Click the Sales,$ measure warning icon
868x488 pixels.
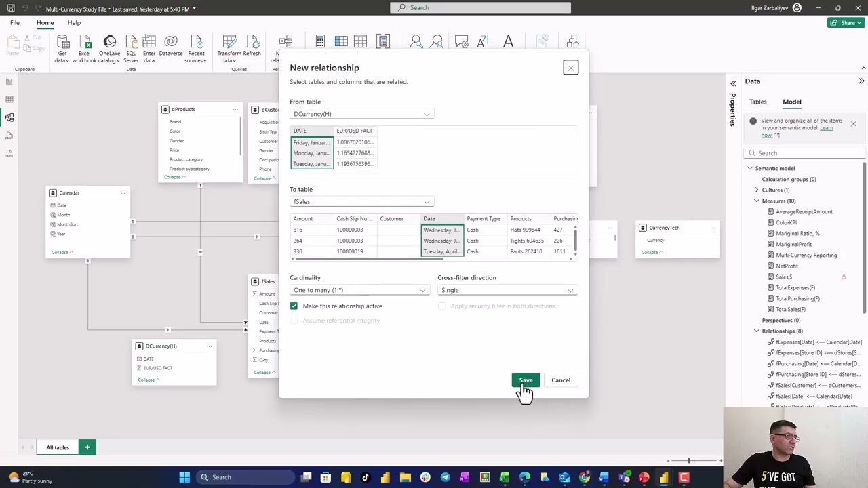click(x=844, y=277)
